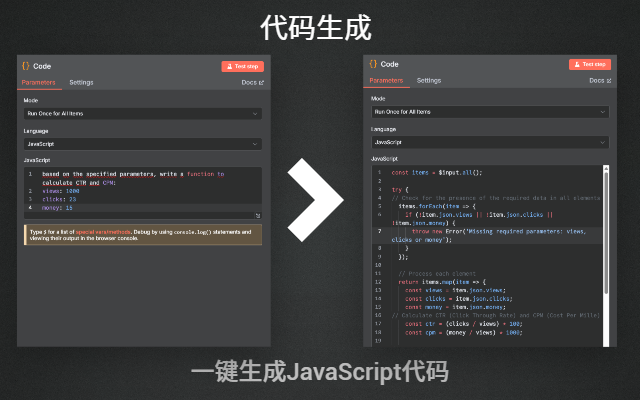Click '// Process each element' comment line

point(437,273)
